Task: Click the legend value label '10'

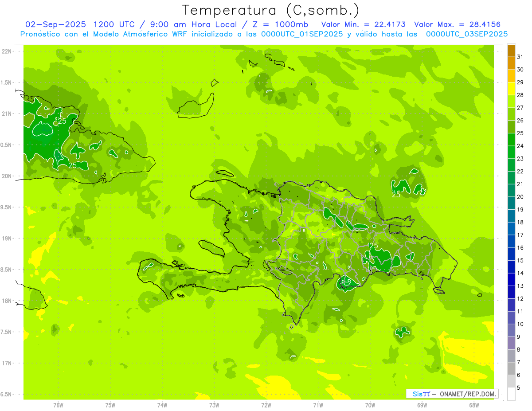Action: pyautogui.click(x=520, y=324)
